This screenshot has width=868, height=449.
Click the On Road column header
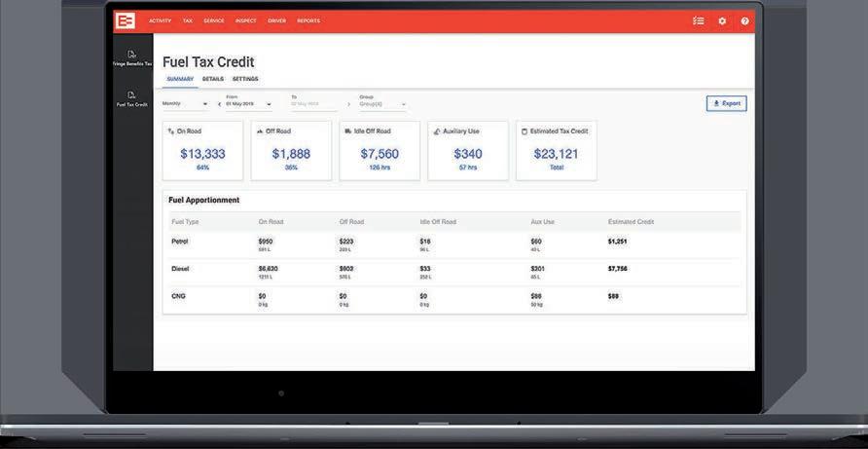[x=271, y=222]
